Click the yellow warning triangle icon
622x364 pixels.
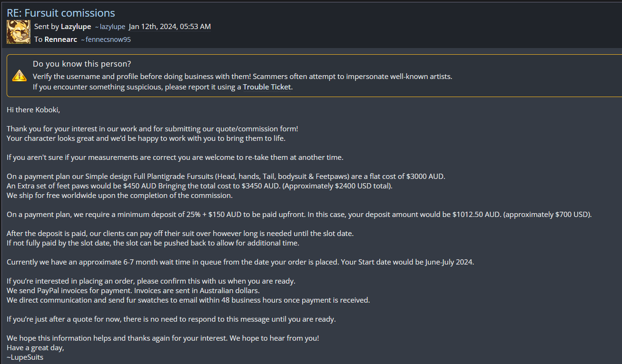click(20, 75)
